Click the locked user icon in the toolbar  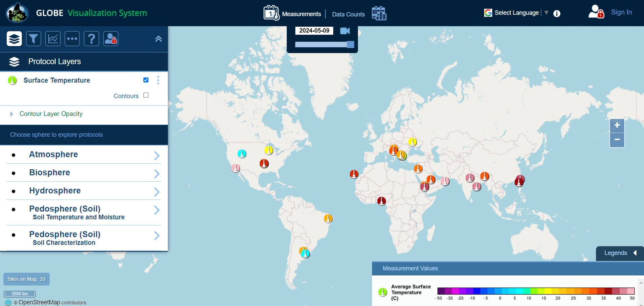click(x=110, y=39)
